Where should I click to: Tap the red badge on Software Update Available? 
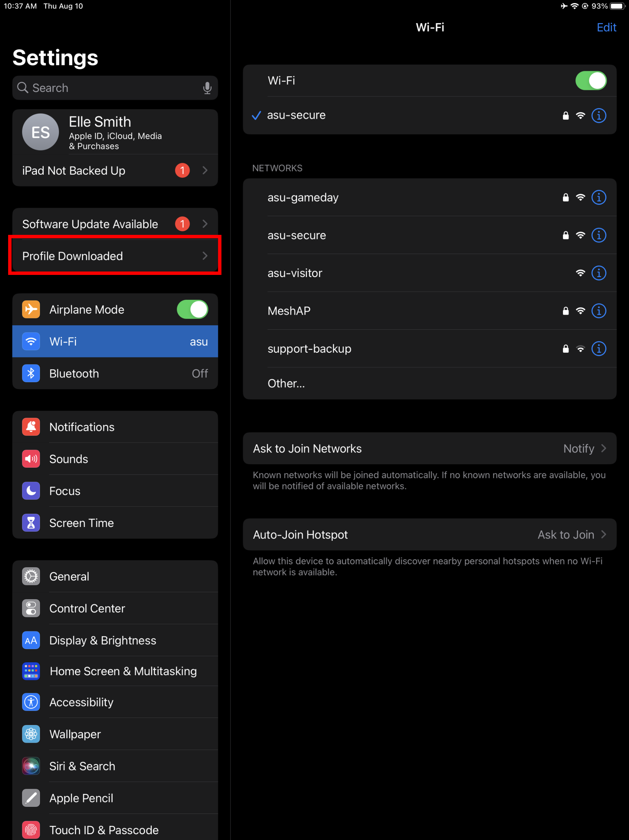coord(182,224)
